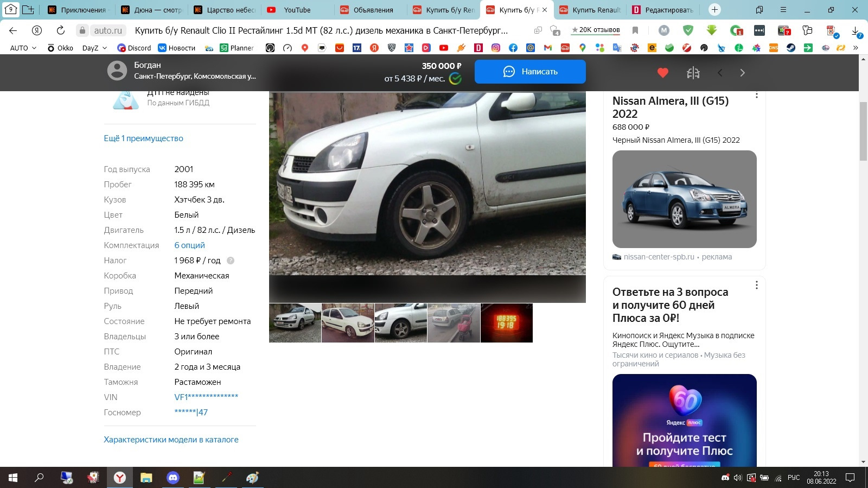This screenshot has height=488, width=868.
Task: Select fifth thumbnail of odometer reading
Action: pyautogui.click(x=507, y=323)
